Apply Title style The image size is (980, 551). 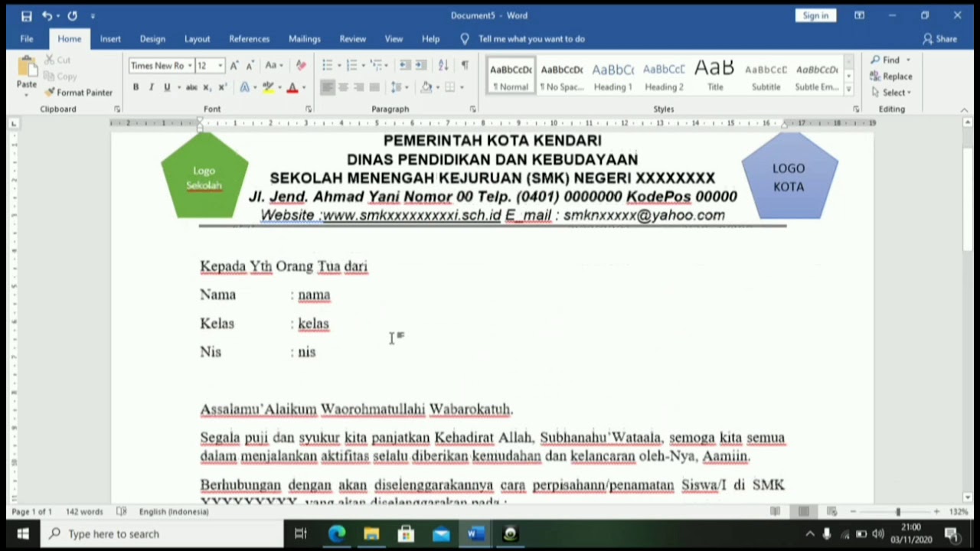[715, 77]
